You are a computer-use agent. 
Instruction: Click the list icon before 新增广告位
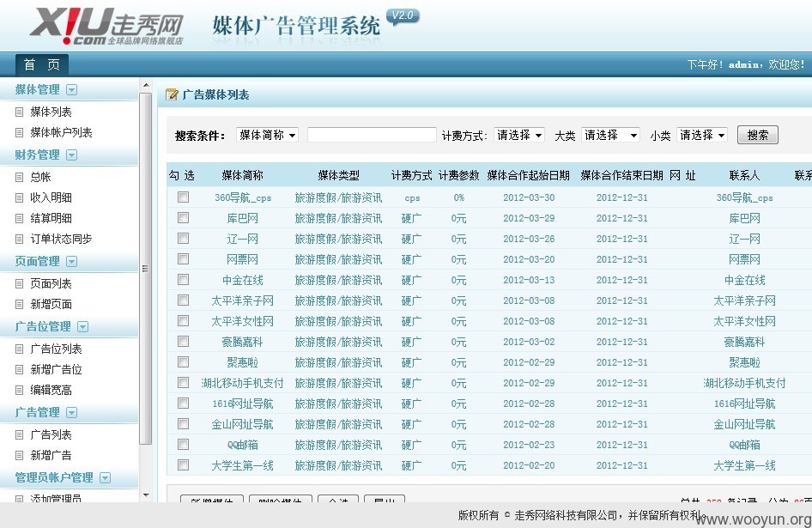pos(19,369)
